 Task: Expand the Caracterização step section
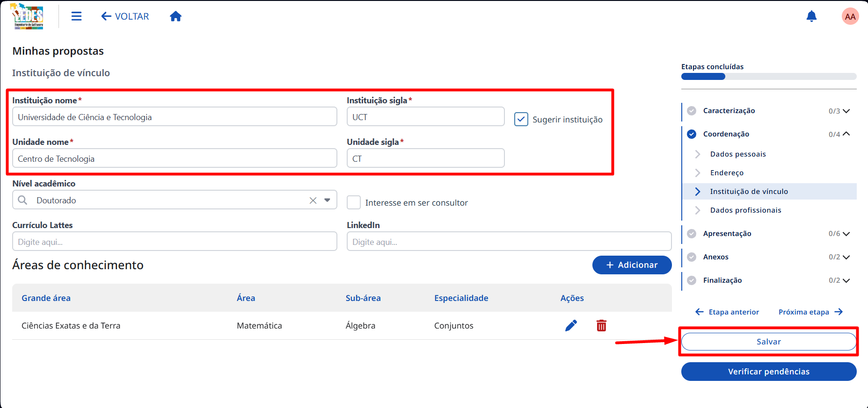click(x=846, y=111)
